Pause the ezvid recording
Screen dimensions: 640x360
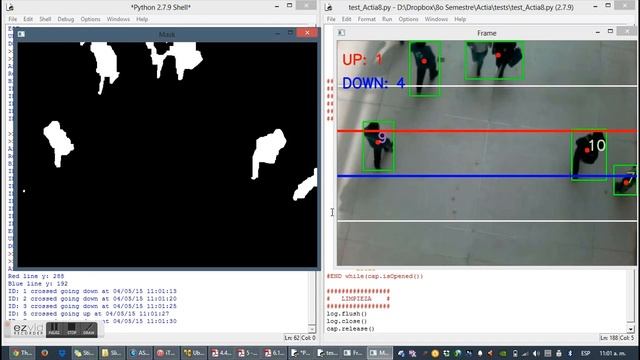tap(54, 329)
